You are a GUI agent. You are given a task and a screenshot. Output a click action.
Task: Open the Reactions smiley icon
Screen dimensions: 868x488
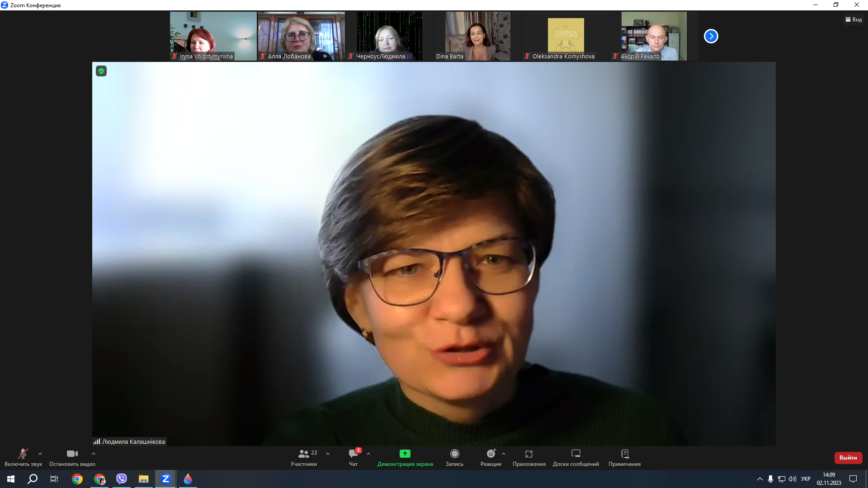tap(491, 454)
